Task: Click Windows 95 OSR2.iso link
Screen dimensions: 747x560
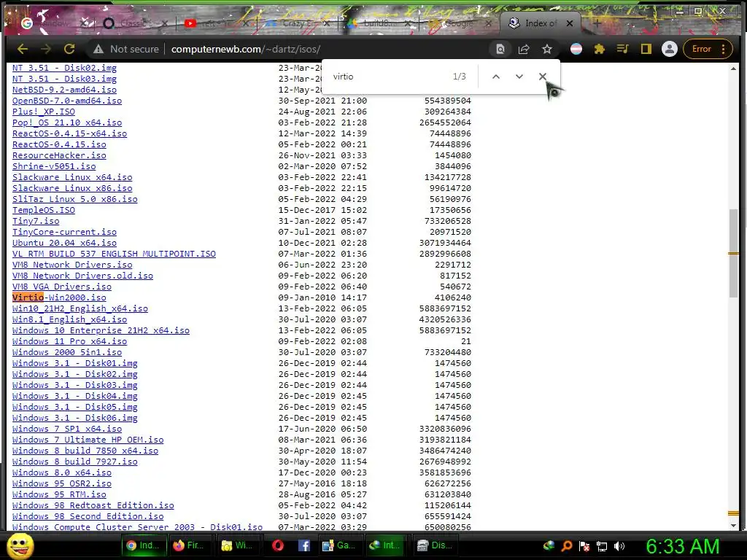Action: point(62,484)
